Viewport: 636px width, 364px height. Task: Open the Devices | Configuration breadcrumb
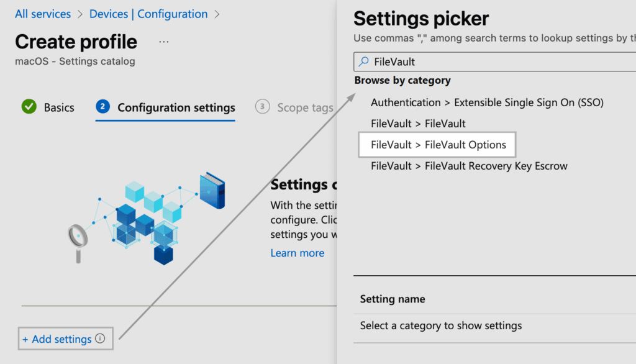(x=148, y=14)
